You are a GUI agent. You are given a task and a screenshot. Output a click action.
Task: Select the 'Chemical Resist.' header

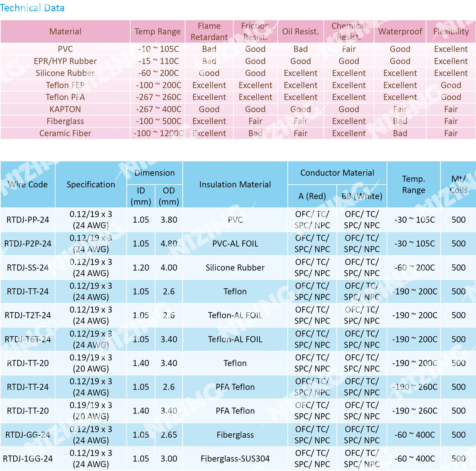(x=349, y=32)
